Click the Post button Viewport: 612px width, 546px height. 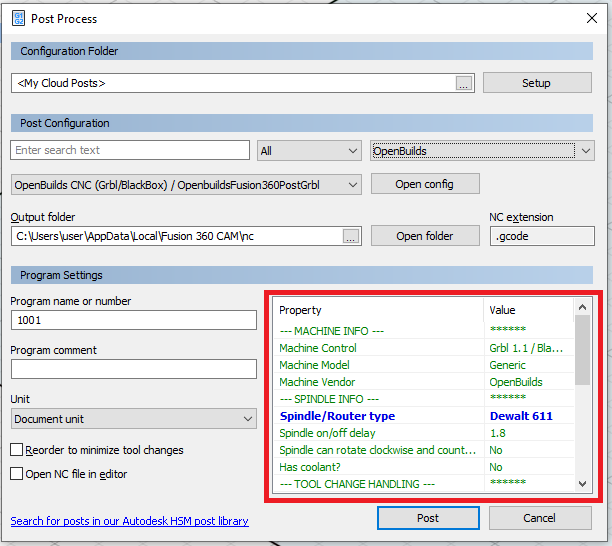coord(428,518)
